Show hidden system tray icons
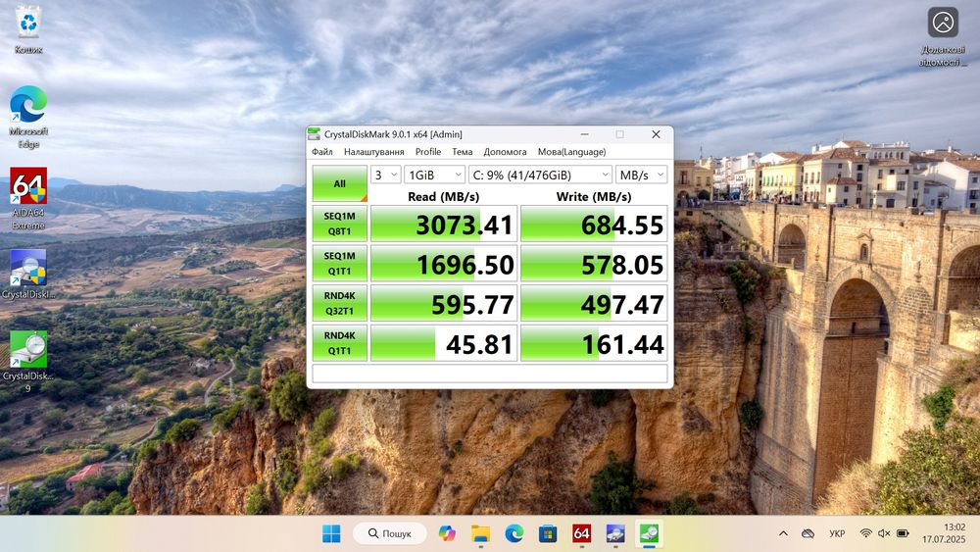 click(783, 533)
